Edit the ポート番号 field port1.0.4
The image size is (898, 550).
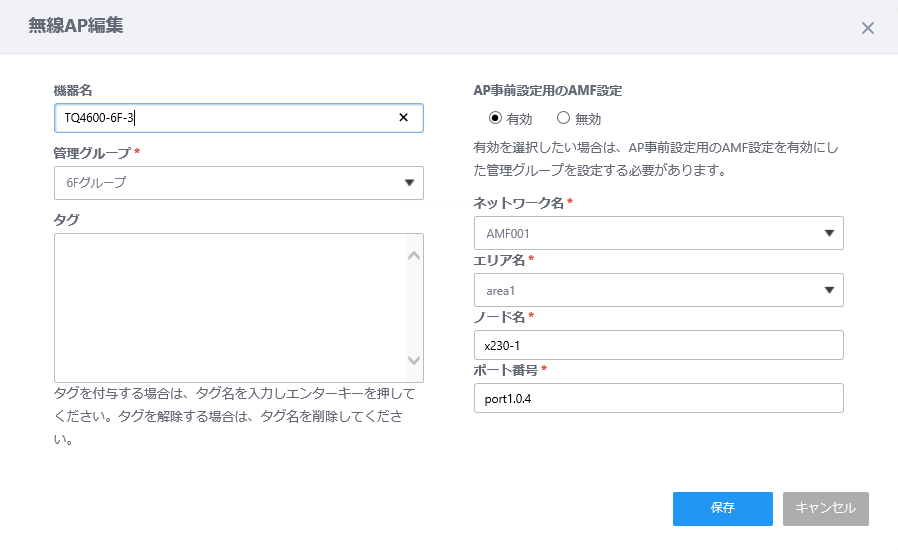(659, 398)
